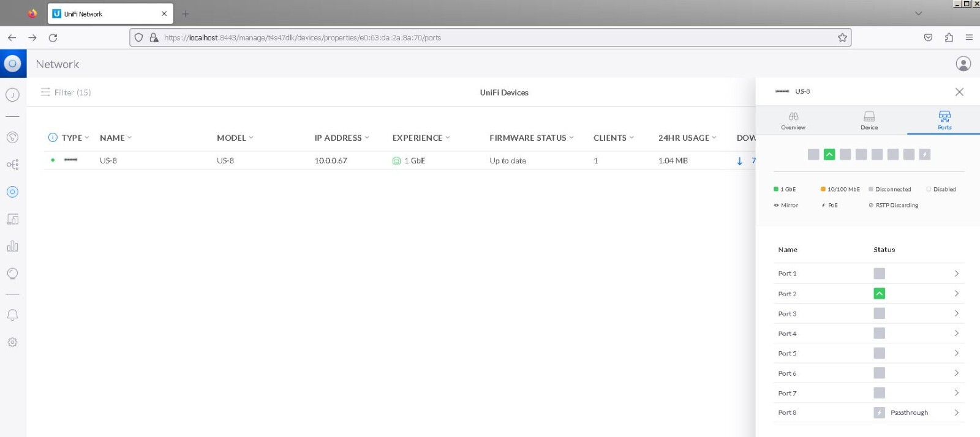Screen dimensions: 980x437
Task: Switch to the Overview tab
Action: [x=793, y=121]
